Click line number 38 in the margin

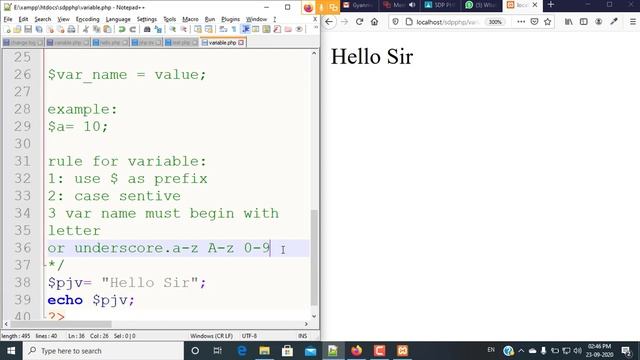(22, 282)
